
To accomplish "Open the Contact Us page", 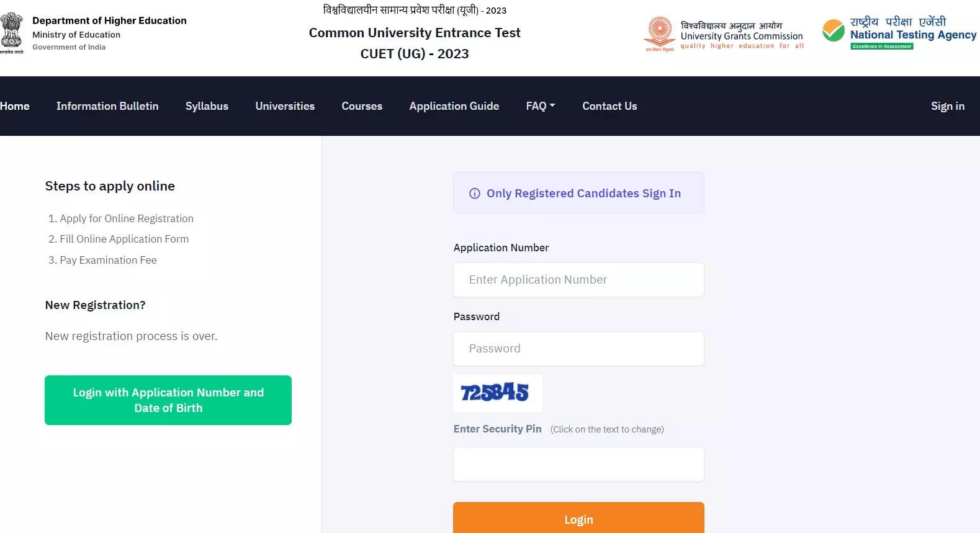I will [x=609, y=106].
